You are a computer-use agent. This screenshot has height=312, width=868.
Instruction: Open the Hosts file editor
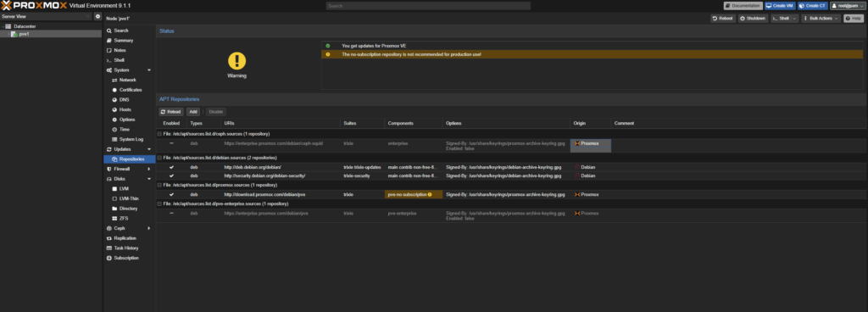125,109
